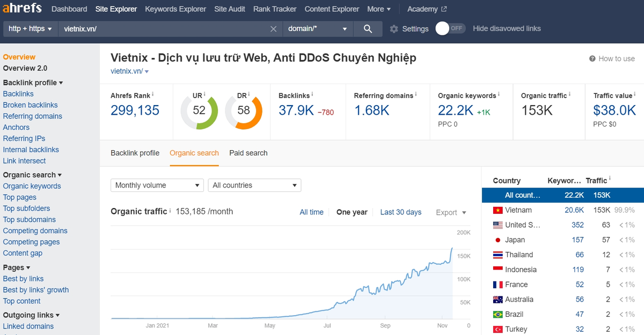Click info icon beside Backlinks metric
644x335 pixels.
pos(312,94)
